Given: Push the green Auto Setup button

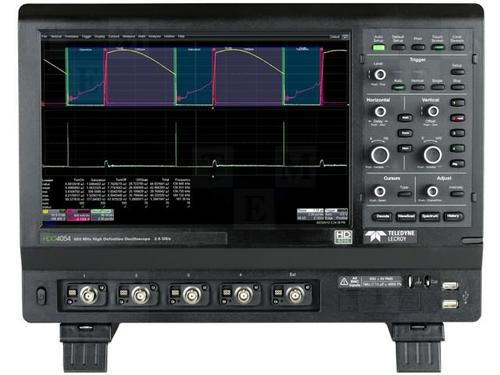Looking at the screenshot, I should 378,48.
